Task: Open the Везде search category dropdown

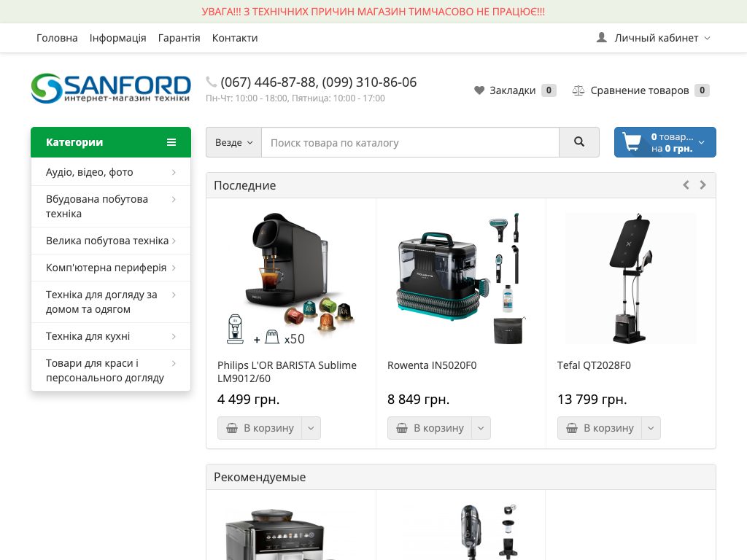Action: pyautogui.click(x=233, y=142)
